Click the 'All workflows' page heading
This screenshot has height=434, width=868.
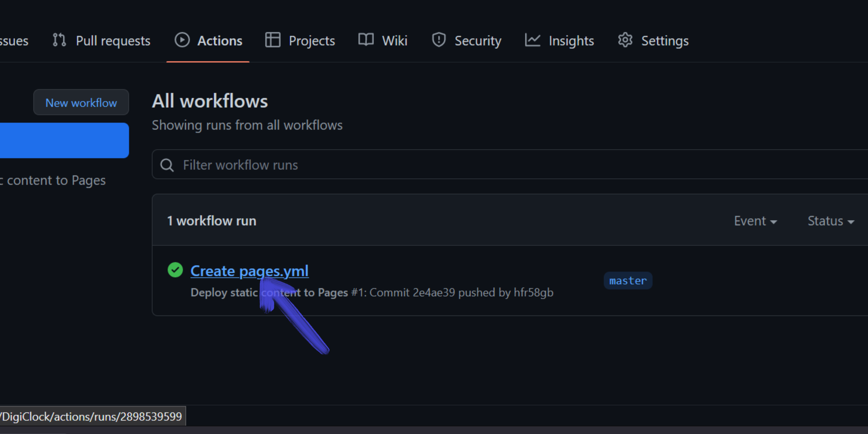(x=210, y=101)
